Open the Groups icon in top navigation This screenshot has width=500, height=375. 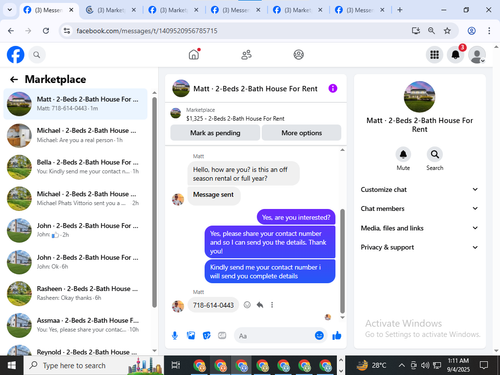point(298,55)
